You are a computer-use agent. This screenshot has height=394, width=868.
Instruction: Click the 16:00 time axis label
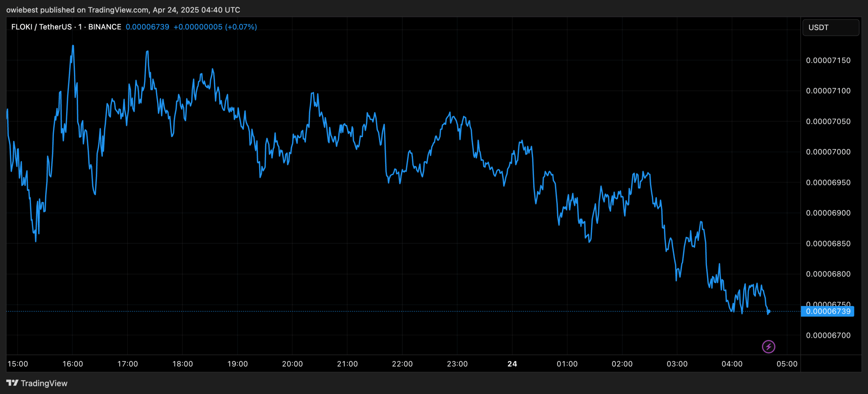tap(73, 364)
